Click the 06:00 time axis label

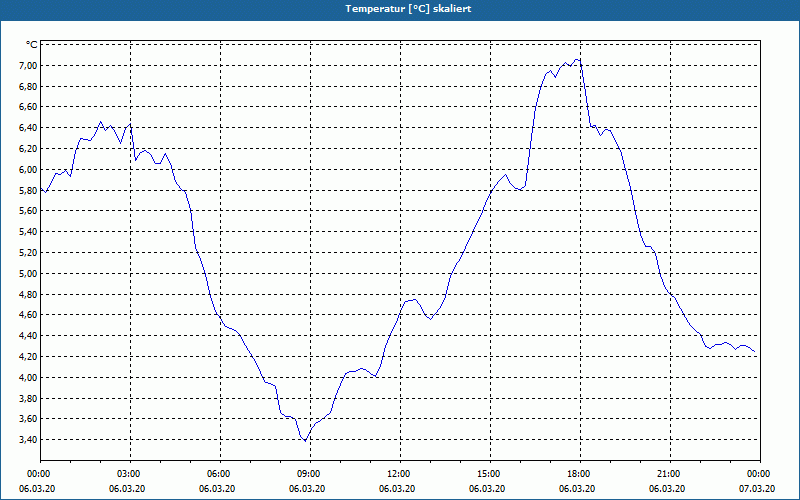(218, 474)
